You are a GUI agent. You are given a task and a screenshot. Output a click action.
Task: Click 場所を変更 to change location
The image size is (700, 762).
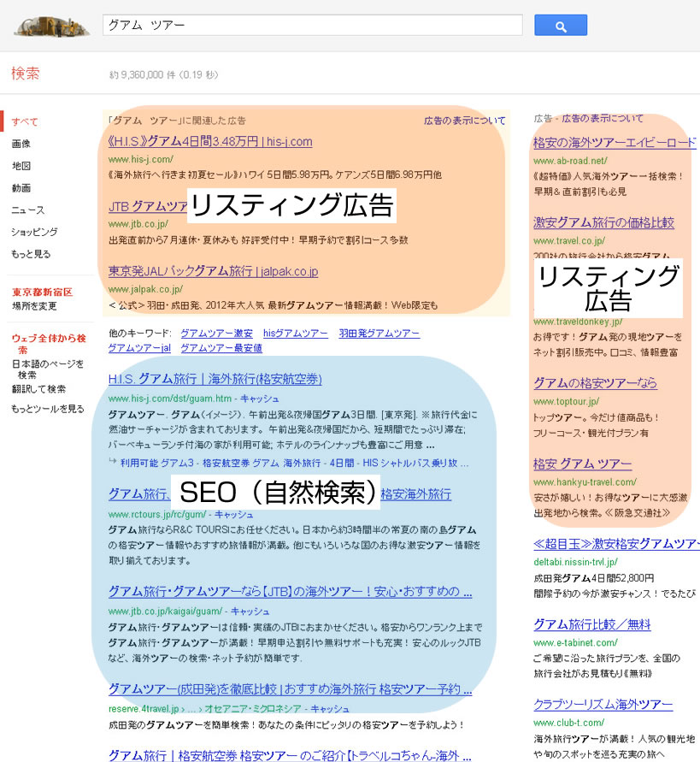tap(34, 305)
